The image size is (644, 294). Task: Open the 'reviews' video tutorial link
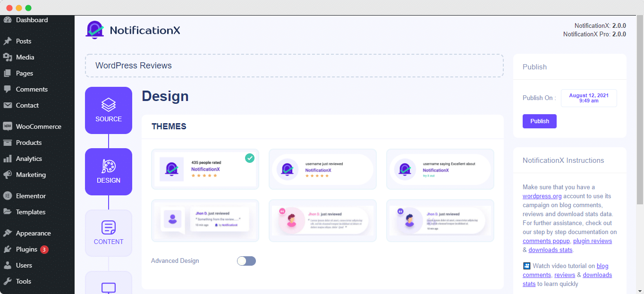(565, 275)
